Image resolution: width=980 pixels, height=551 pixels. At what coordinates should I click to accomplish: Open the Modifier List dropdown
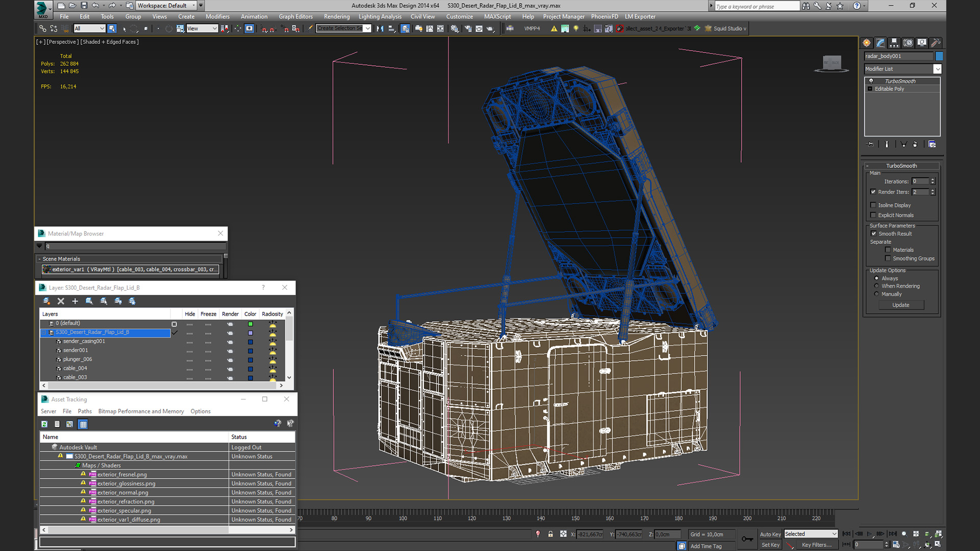[x=937, y=69]
